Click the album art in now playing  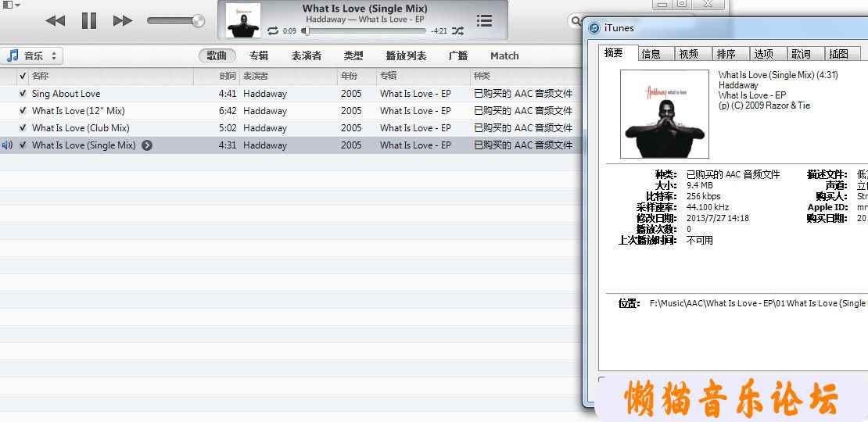click(x=243, y=20)
